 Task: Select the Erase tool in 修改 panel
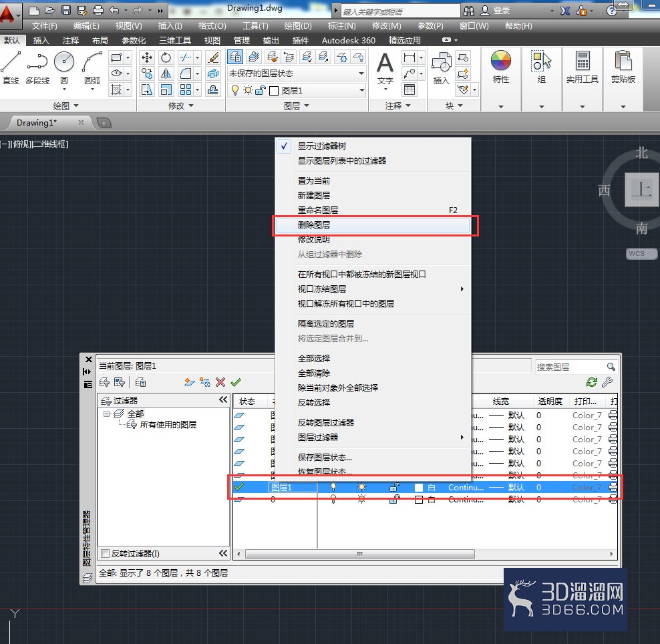[x=213, y=57]
